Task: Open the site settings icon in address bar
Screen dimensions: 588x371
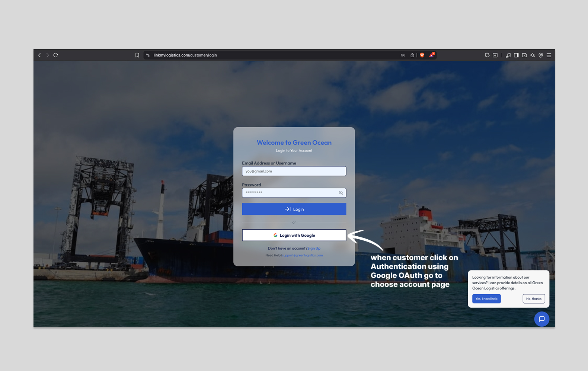Action: pos(148,55)
